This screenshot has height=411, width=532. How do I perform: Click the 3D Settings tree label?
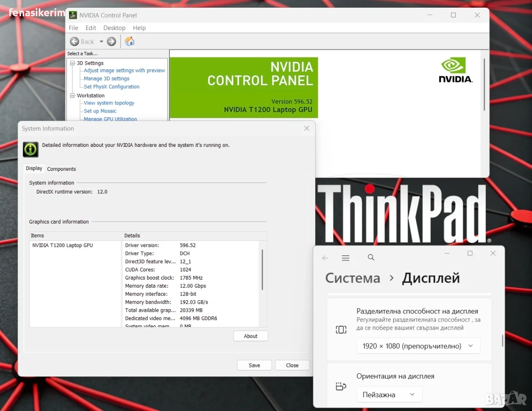click(x=90, y=63)
